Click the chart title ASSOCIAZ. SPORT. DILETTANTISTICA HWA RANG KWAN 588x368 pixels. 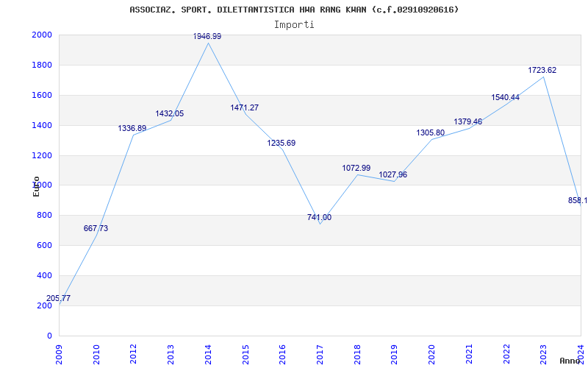(x=293, y=10)
